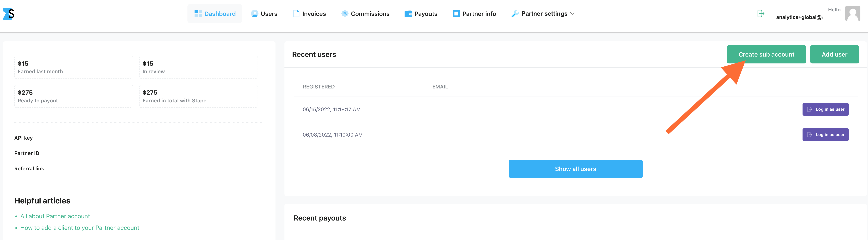Viewport: 868px width, 240px height.
Task: Click the In review card
Action: pyautogui.click(x=198, y=67)
